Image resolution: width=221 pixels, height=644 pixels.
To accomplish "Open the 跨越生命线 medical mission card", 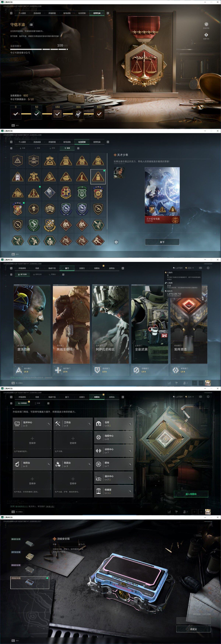I will point(71,325).
